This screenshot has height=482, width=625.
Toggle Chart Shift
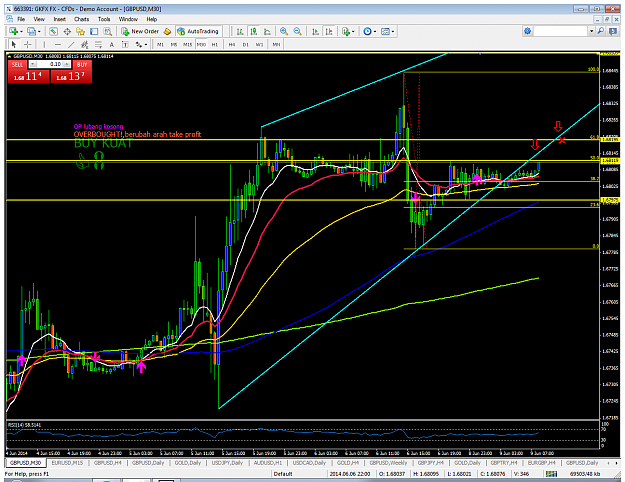[329, 31]
